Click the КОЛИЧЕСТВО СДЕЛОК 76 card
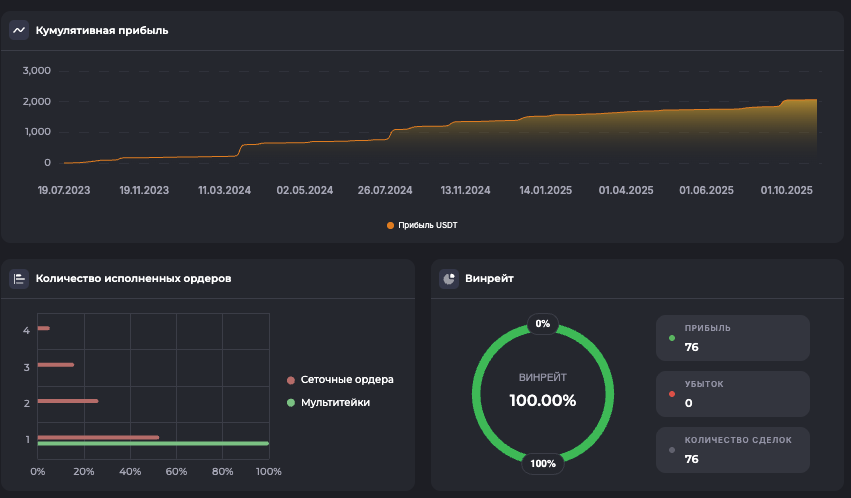The height and width of the screenshot is (498, 851). (x=732, y=450)
